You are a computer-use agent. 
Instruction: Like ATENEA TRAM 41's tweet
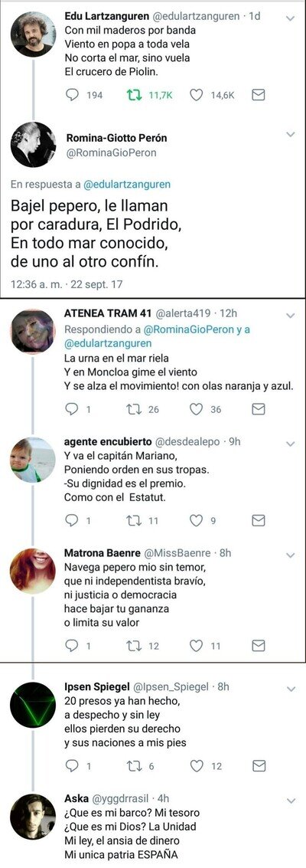196,409
